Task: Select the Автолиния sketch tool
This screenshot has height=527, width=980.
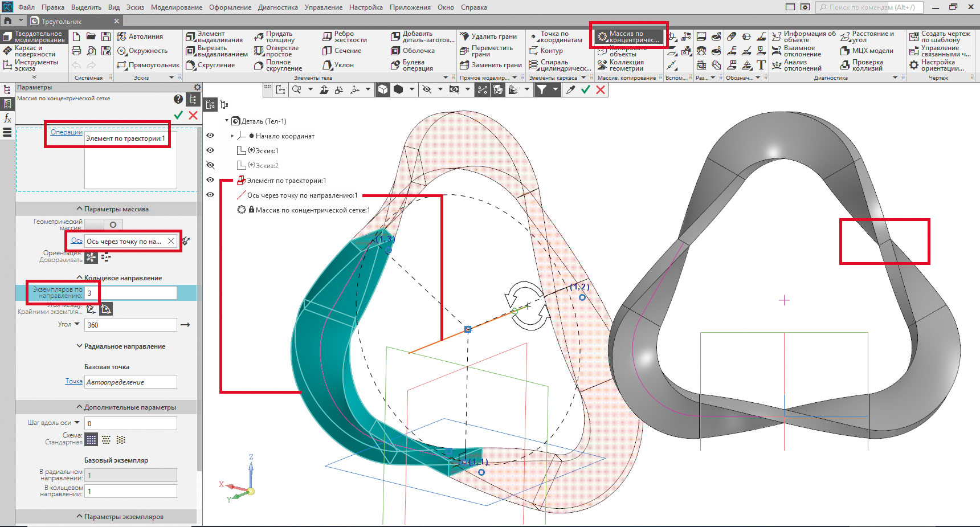Action: pyautogui.click(x=140, y=36)
